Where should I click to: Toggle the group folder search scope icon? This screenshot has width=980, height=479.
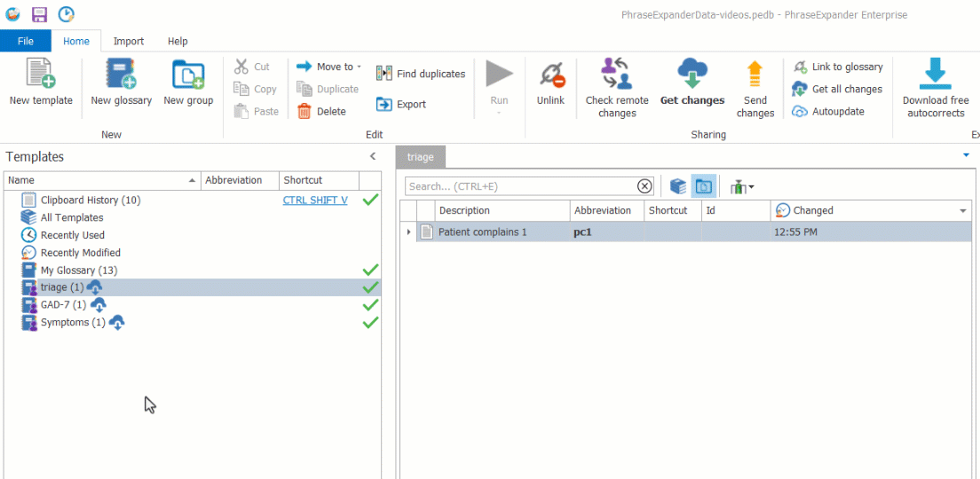point(704,186)
